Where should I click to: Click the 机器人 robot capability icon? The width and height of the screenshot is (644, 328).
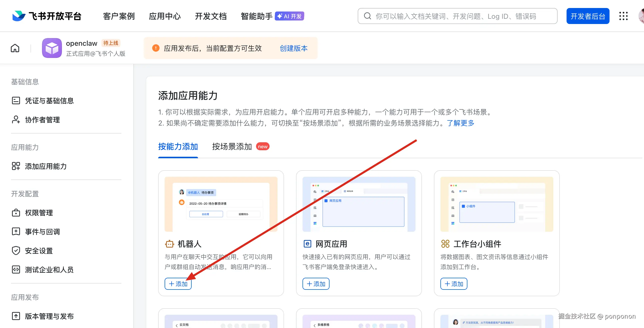point(169,244)
